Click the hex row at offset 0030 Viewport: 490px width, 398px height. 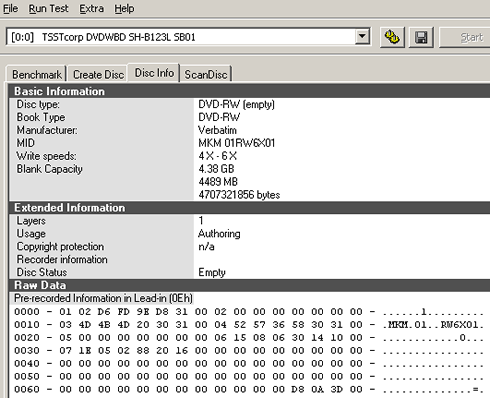pyautogui.click(x=249, y=351)
